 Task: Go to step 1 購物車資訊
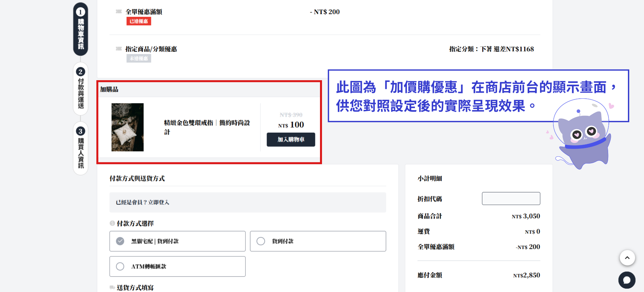tap(80, 29)
